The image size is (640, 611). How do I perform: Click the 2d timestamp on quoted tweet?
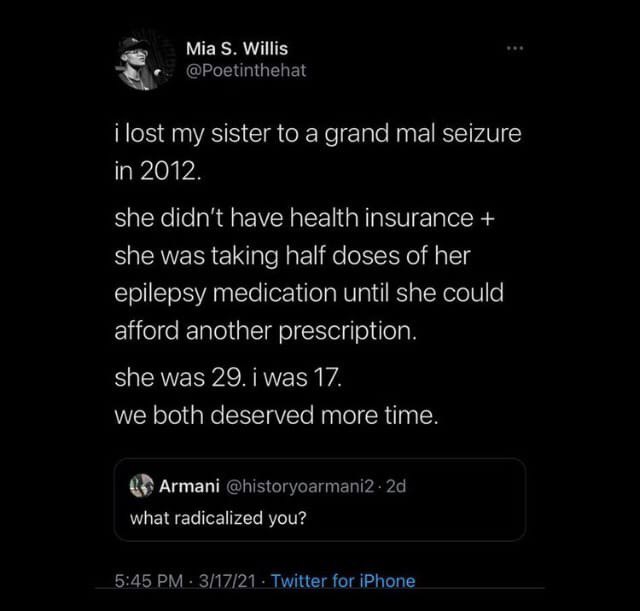(x=396, y=487)
